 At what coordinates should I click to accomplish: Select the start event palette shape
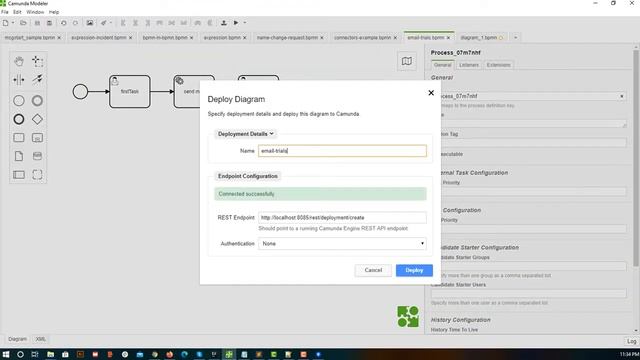pyautogui.click(x=19, y=100)
